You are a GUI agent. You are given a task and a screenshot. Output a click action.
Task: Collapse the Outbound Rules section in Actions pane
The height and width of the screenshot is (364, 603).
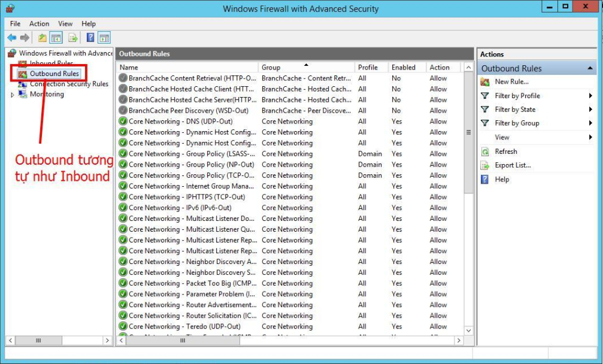pos(590,68)
